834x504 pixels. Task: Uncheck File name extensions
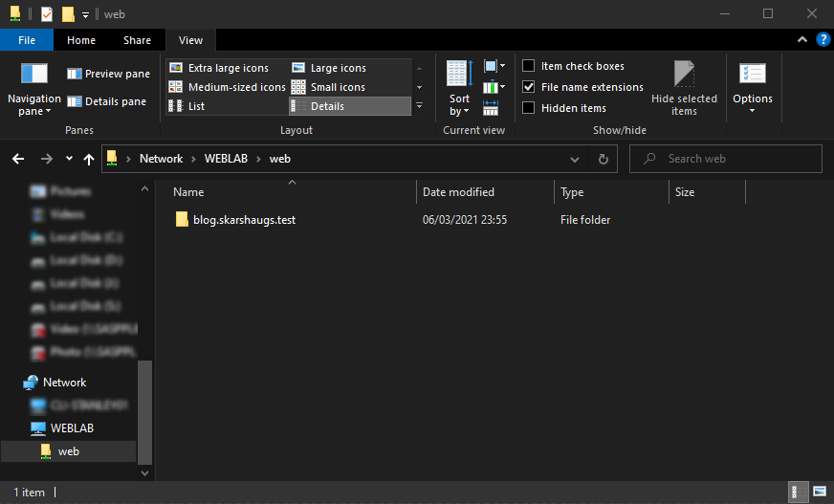pos(528,87)
